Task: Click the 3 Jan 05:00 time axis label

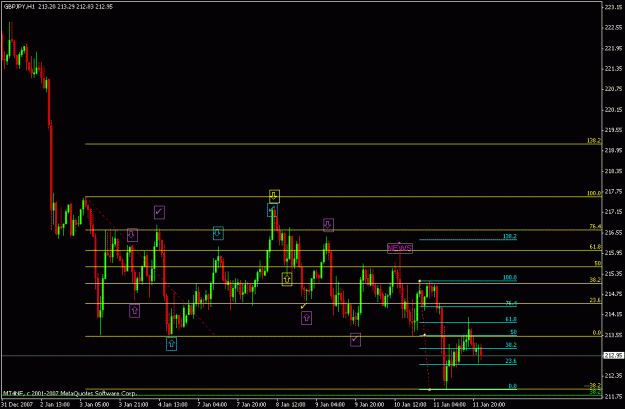Action: (x=94, y=404)
